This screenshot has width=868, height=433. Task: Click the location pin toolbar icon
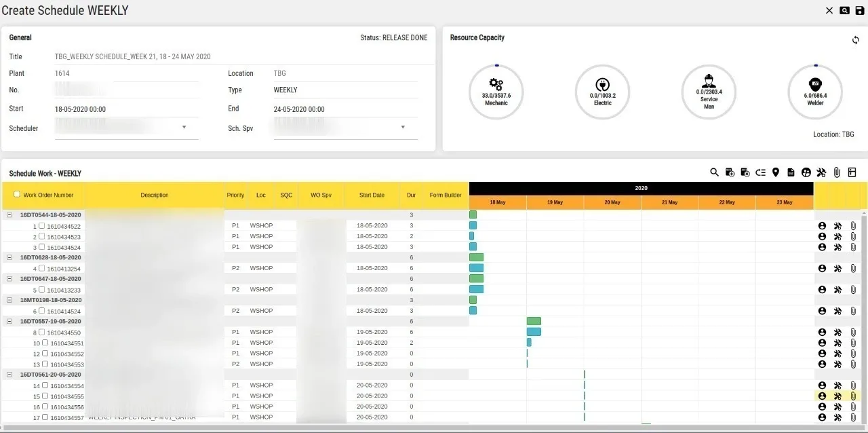click(776, 172)
